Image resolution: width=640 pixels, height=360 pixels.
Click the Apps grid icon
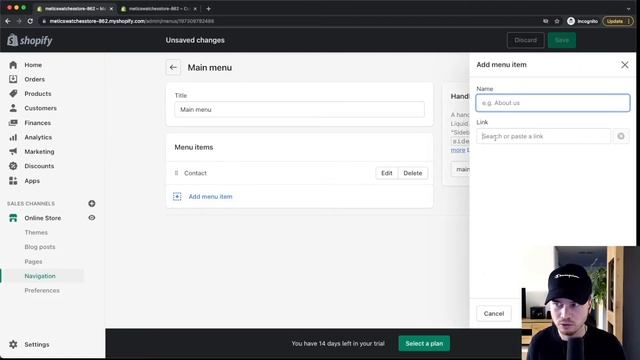pos(13,181)
